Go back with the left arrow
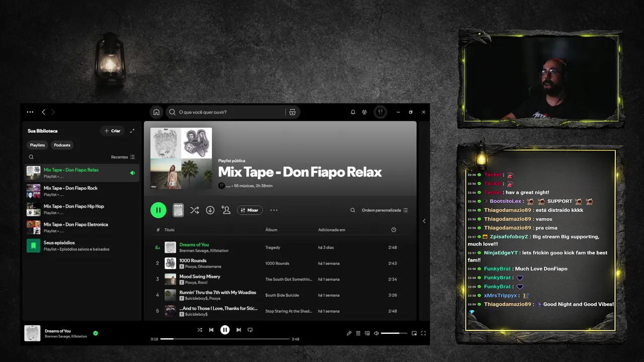Image resolution: width=644 pixels, height=362 pixels. pyautogui.click(x=43, y=112)
